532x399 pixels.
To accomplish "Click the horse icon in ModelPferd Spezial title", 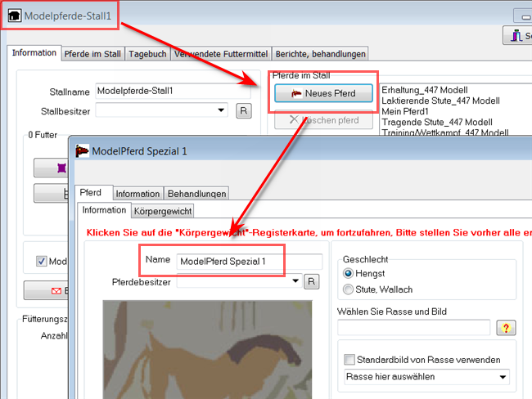I will (82, 151).
